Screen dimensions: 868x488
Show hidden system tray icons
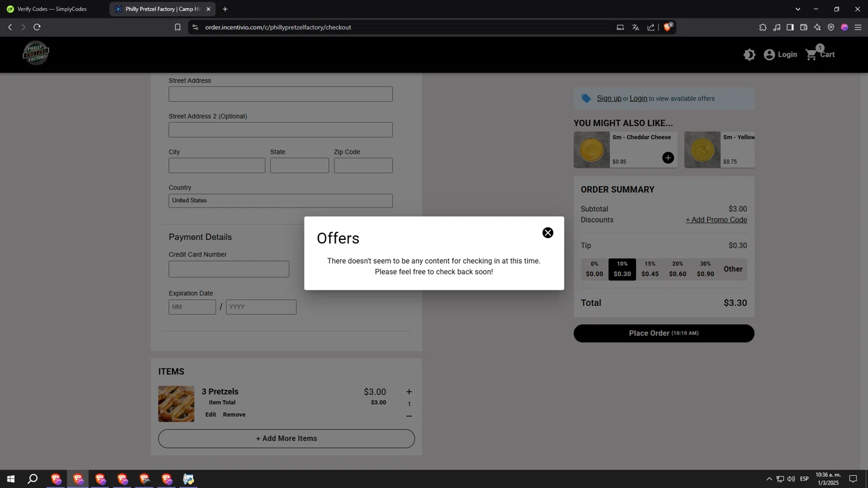(x=769, y=479)
